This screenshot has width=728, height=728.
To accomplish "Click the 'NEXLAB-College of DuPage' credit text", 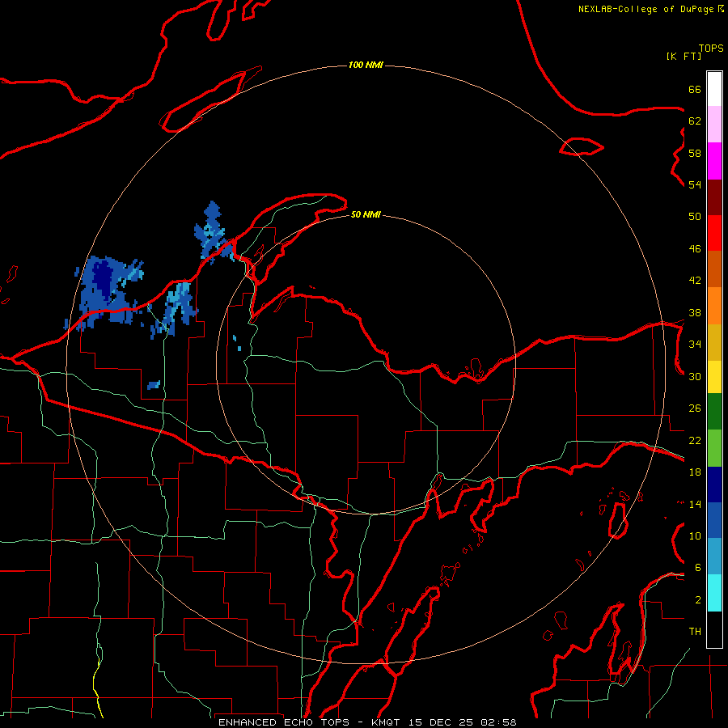I will tap(645, 9).
